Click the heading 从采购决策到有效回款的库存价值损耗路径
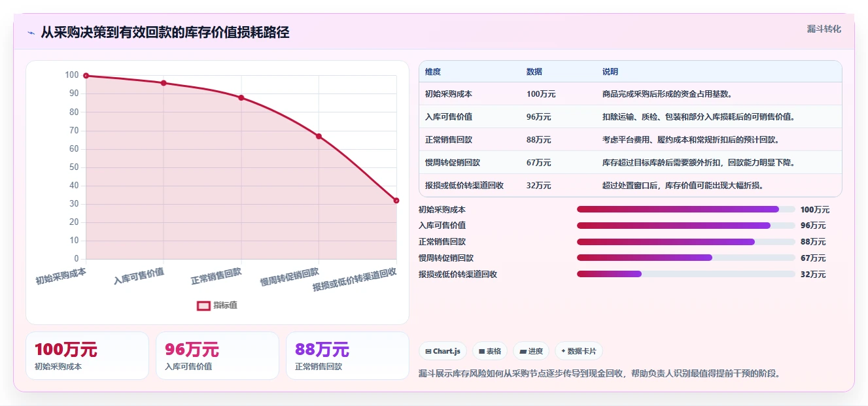868x406 pixels. (x=165, y=32)
